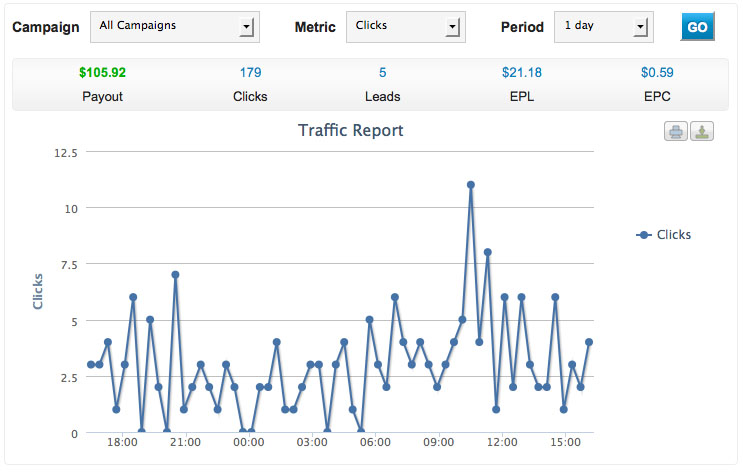Click the 21:00 x-axis label
This screenshot has width=743, height=472.
pyautogui.click(x=185, y=441)
